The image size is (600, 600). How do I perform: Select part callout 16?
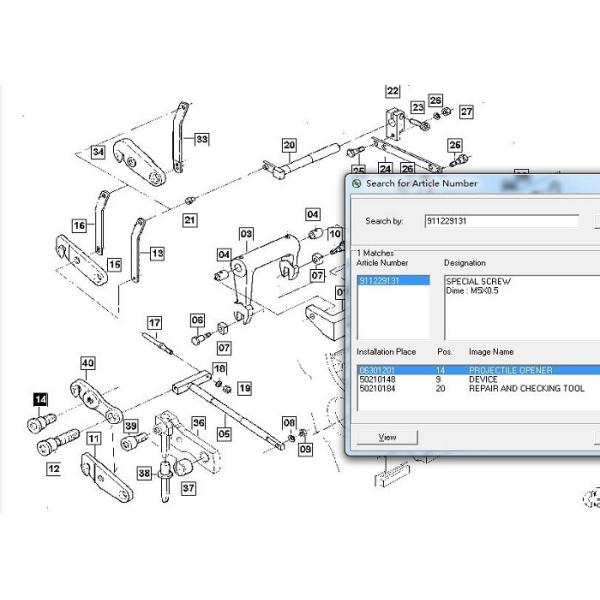tap(78, 227)
